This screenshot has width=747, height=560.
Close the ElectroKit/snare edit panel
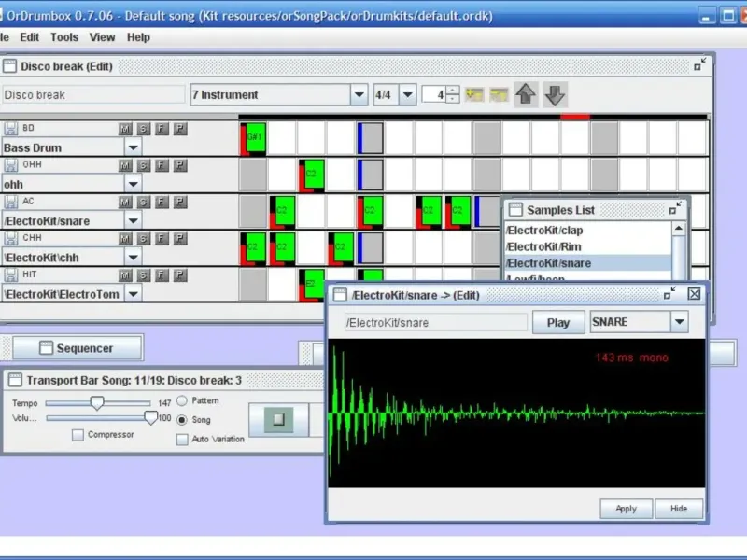pyautogui.click(x=694, y=294)
